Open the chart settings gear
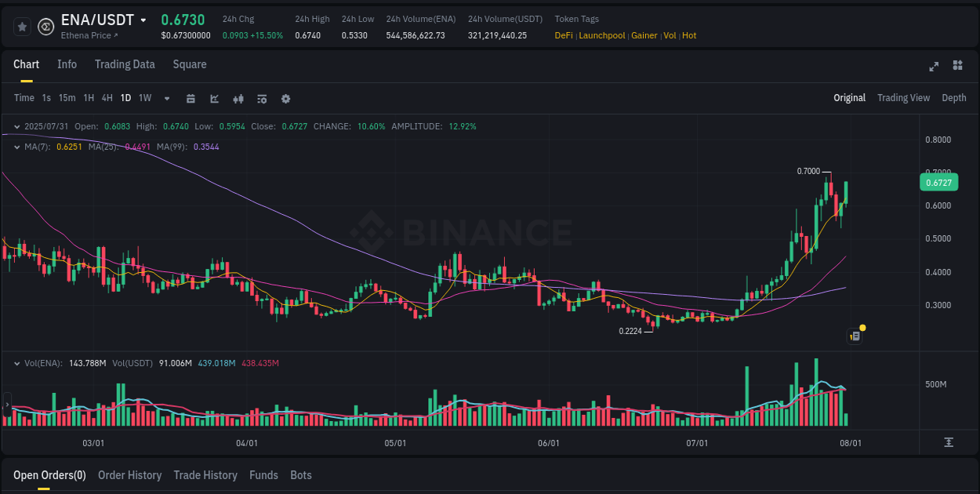Image resolution: width=980 pixels, height=494 pixels. point(285,98)
